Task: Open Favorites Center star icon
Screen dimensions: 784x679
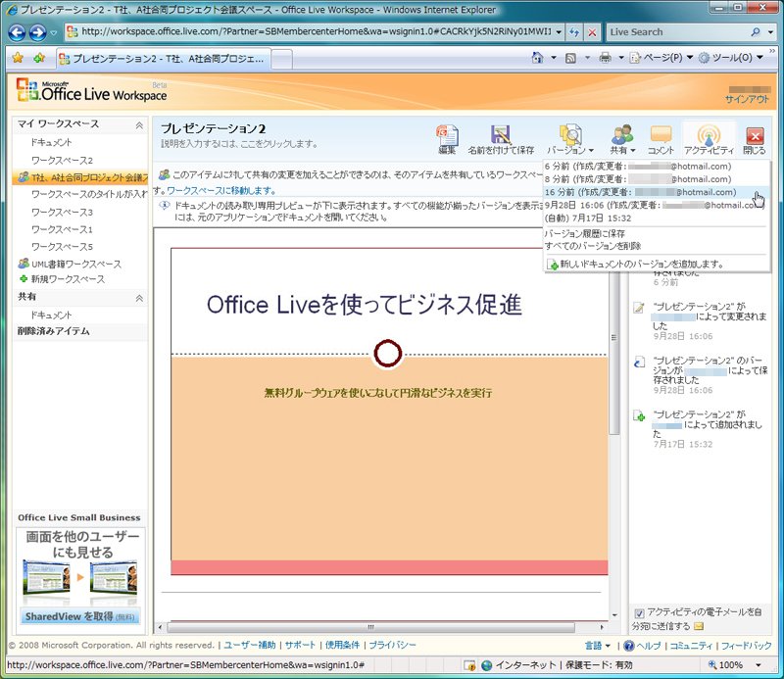Action: tap(18, 58)
